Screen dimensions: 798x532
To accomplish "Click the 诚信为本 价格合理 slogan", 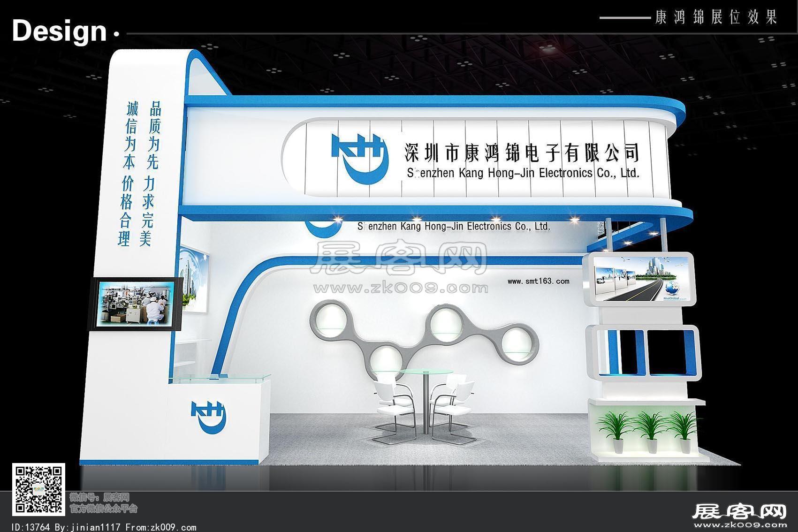I will [x=127, y=173].
